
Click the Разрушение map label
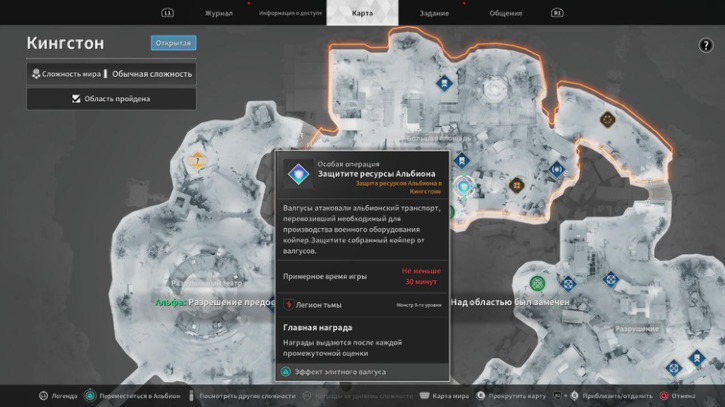point(637,329)
